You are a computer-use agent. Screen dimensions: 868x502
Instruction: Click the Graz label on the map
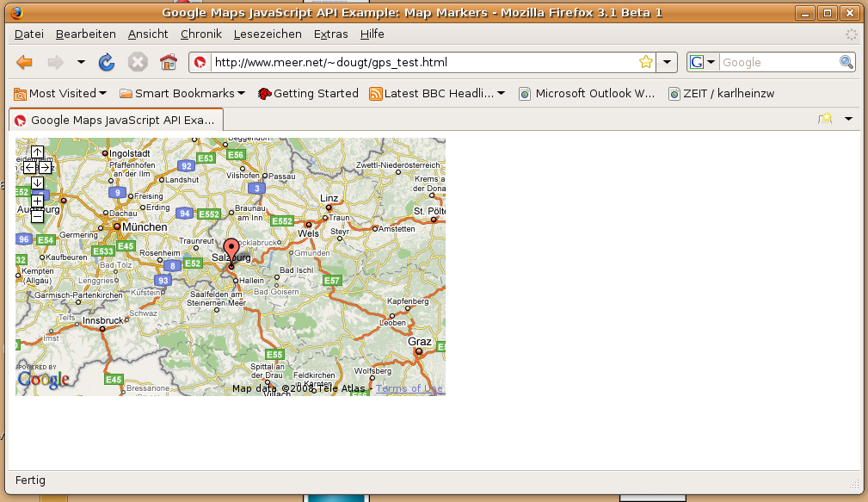(x=419, y=341)
